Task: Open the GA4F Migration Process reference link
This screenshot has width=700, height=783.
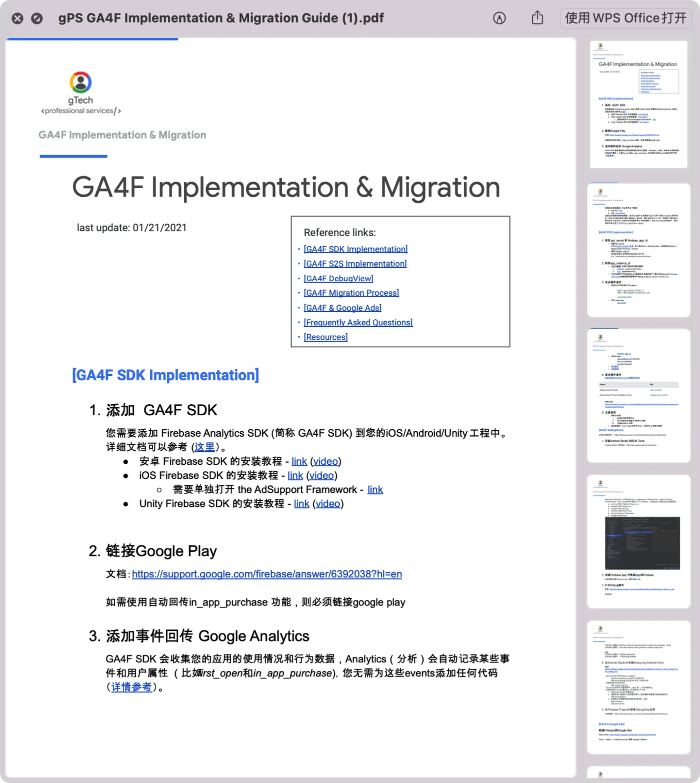Action: point(351,293)
